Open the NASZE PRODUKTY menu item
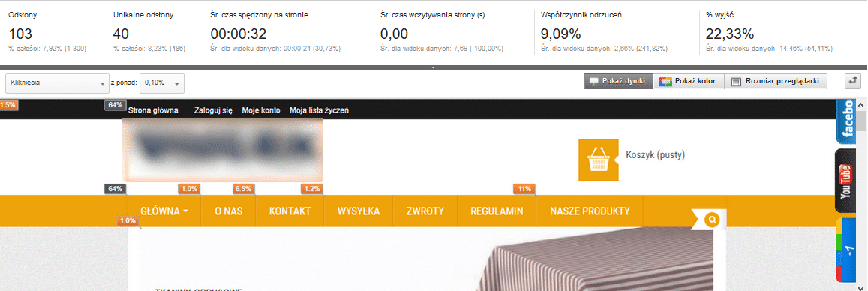 590,211
